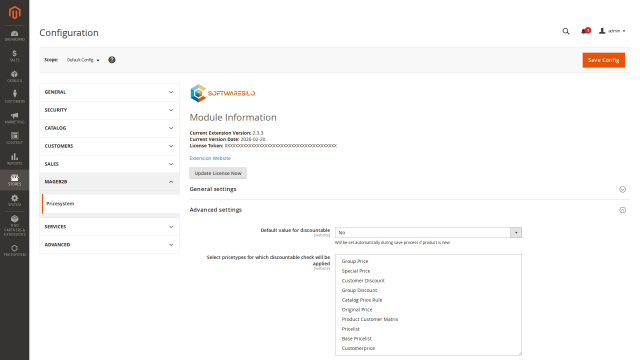Image resolution: width=640 pixels, height=360 pixels.
Task: Open the Customers sidebar menu
Action: click(x=15, y=97)
